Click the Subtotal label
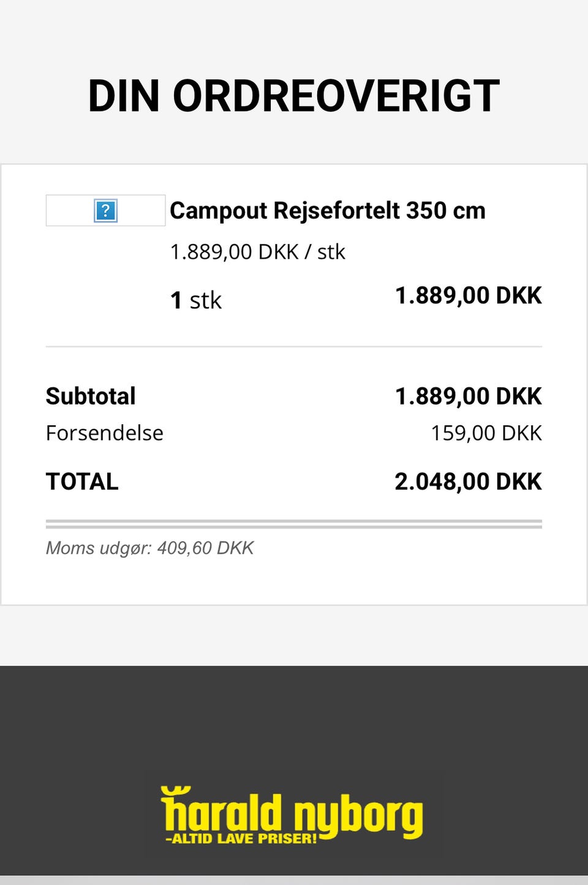 (x=91, y=397)
